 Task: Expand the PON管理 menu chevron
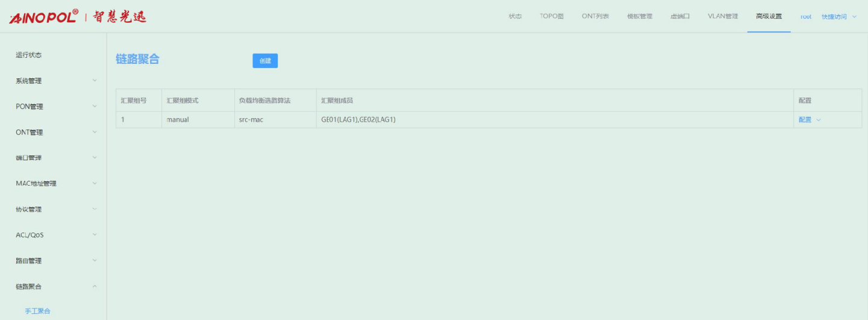95,107
